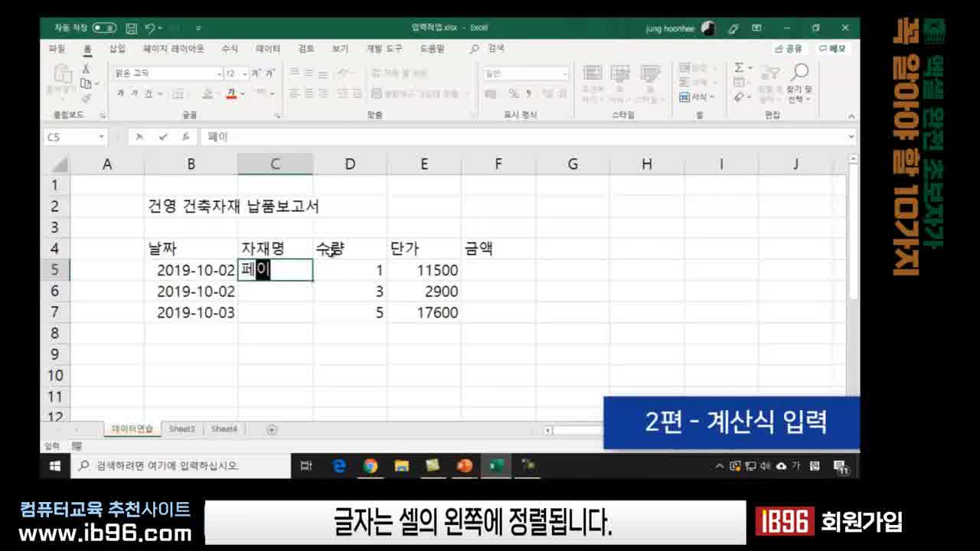Click the Save icon in title bar
Screen dimensions: 980x551
tap(131, 28)
